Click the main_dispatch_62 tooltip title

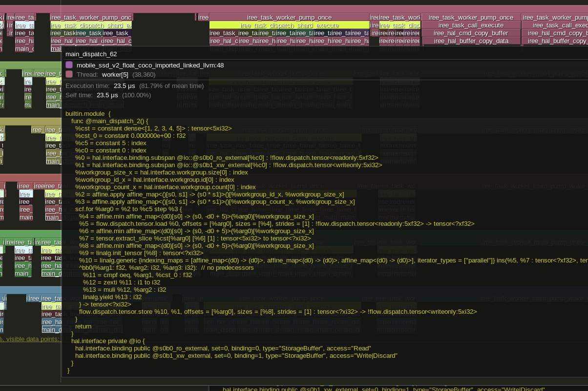click(x=91, y=54)
